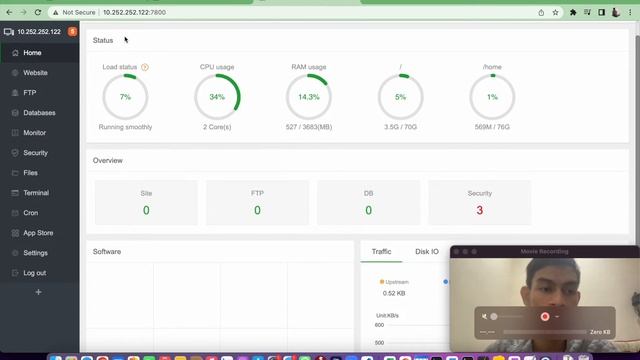
Task: Click the RAM usage 14.3% gauge
Action: (309, 97)
